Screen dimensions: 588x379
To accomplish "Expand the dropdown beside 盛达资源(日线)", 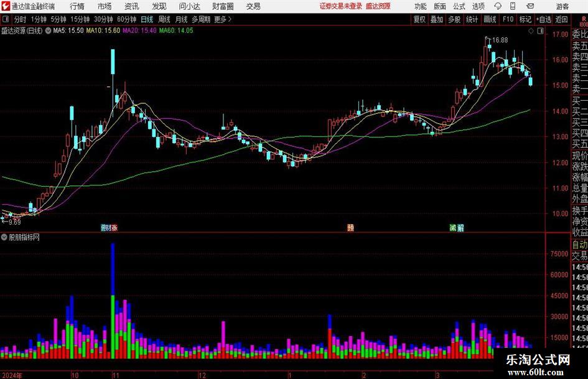I will [x=48, y=30].
